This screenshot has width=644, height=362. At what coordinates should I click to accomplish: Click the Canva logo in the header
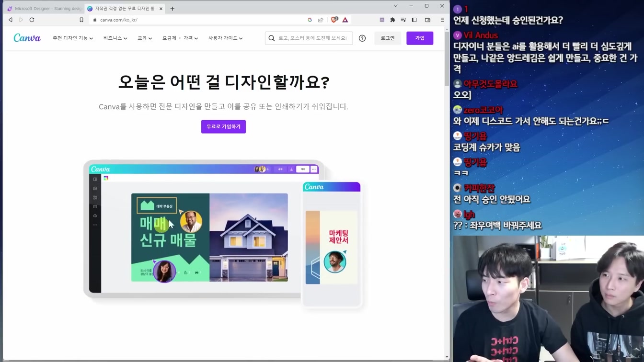(27, 38)
